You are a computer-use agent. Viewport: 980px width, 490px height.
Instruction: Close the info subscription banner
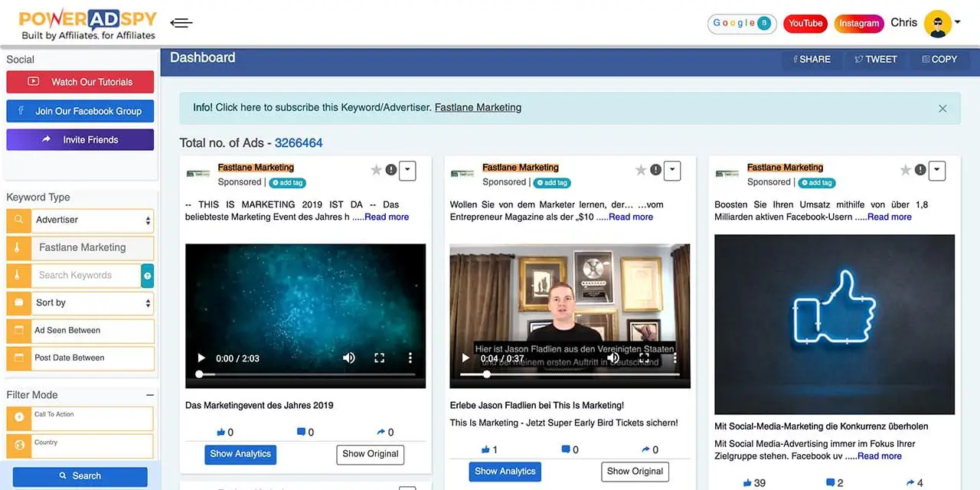coord(942,109)
